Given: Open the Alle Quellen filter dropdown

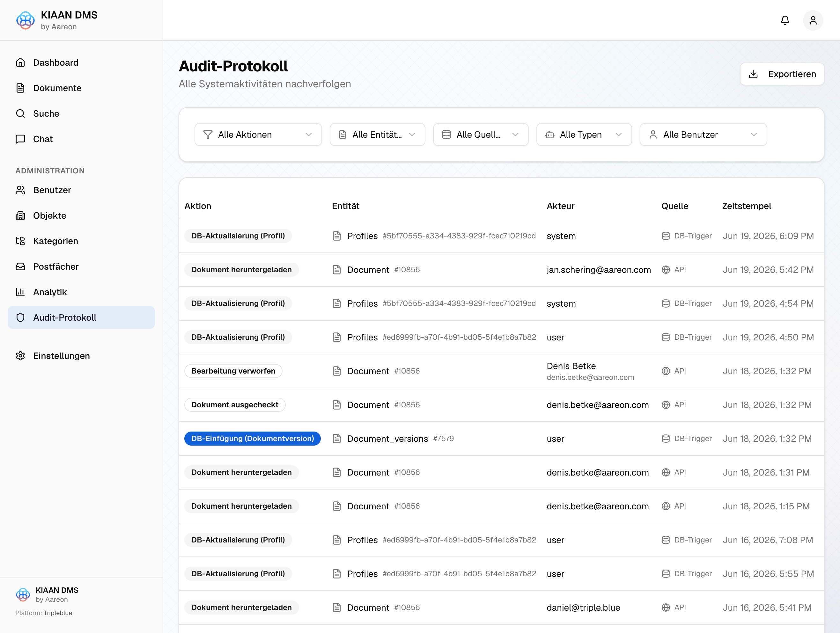Looking at the screenshot, I should coord(481,135).
